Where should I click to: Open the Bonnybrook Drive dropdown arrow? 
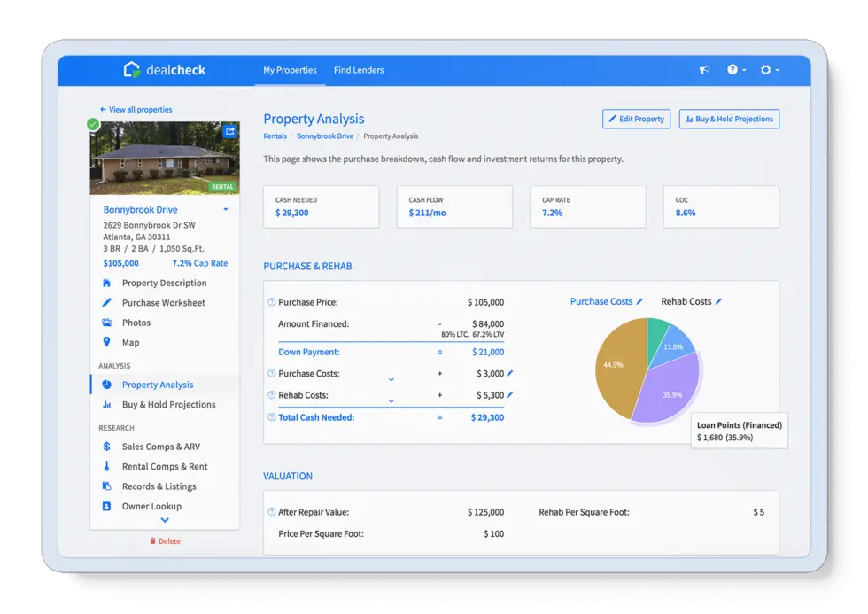pos(226,209)
